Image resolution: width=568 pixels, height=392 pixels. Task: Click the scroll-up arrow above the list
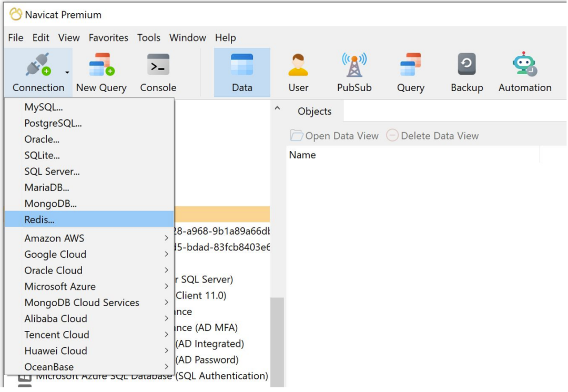coord(277,108)
